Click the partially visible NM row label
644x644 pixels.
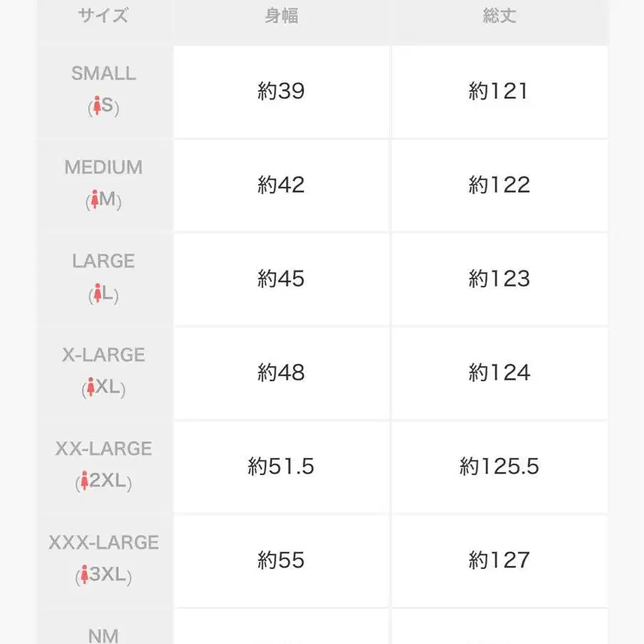pos(104,636)
